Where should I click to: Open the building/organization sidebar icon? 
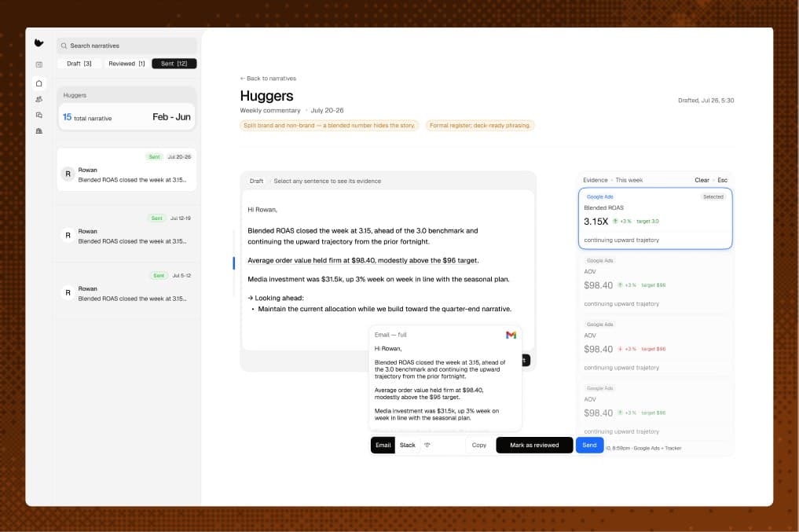click(x=39, y=131)
